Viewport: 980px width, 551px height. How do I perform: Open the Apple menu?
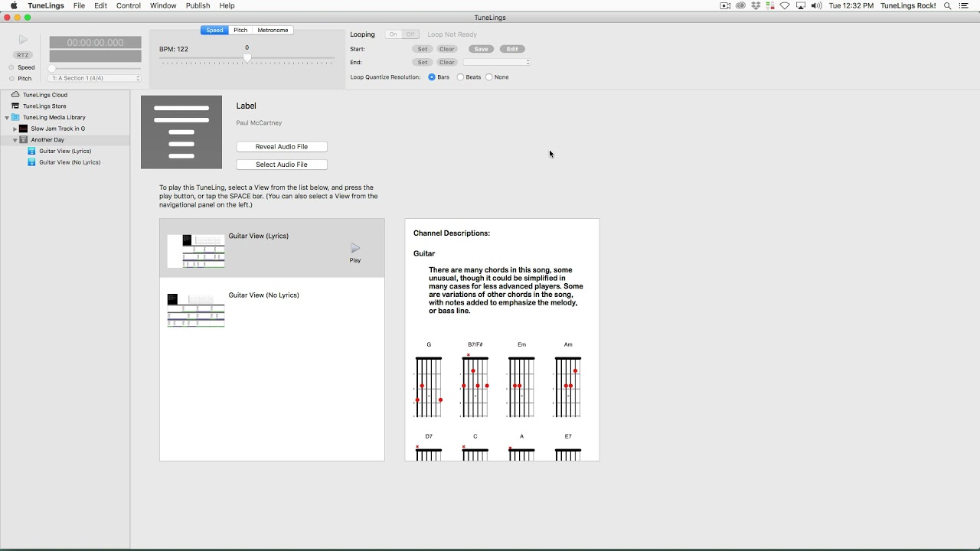pos(14,5)
